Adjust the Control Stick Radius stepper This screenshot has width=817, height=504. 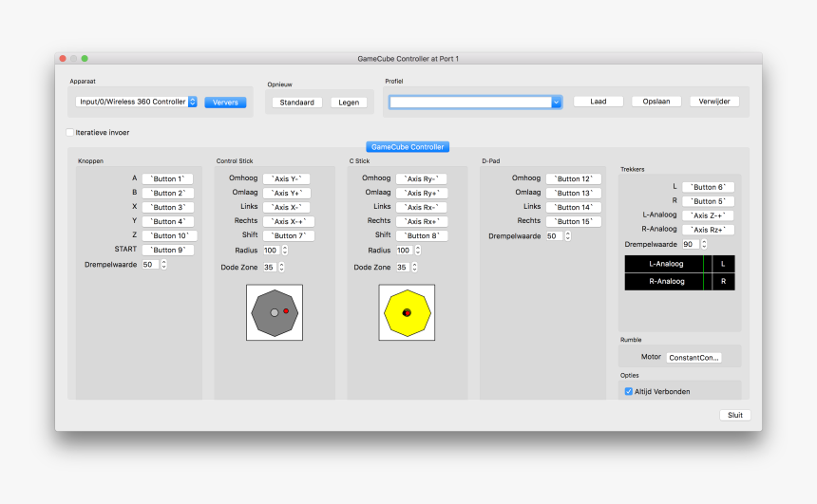click(x=284, y=251)
